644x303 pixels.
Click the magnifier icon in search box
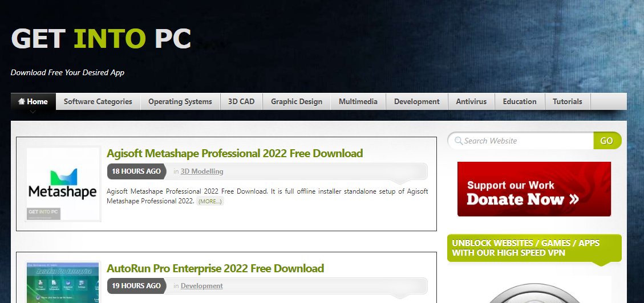[457, 141]
